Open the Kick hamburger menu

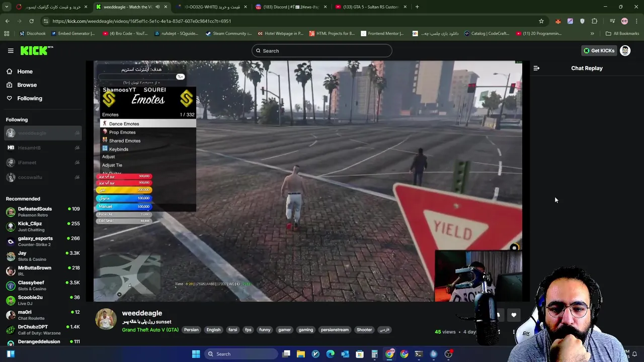tap(11, 51)
